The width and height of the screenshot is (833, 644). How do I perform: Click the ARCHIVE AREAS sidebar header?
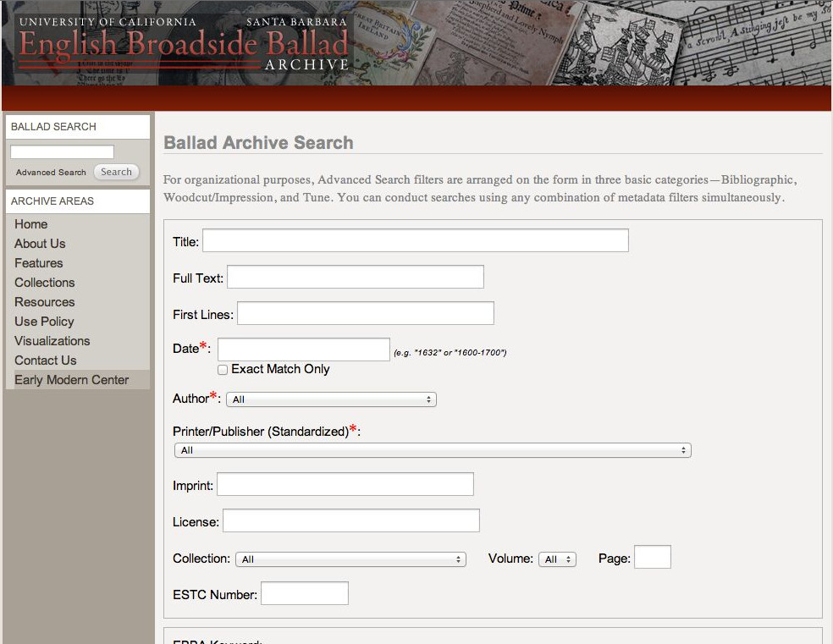[x=78, y=201]
